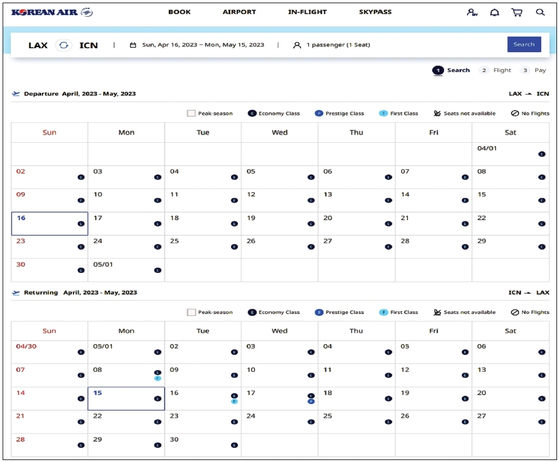Edit the Apr 16 – May 15 date range
Viewport: 559px width, 462px height.
click(203, 45)
